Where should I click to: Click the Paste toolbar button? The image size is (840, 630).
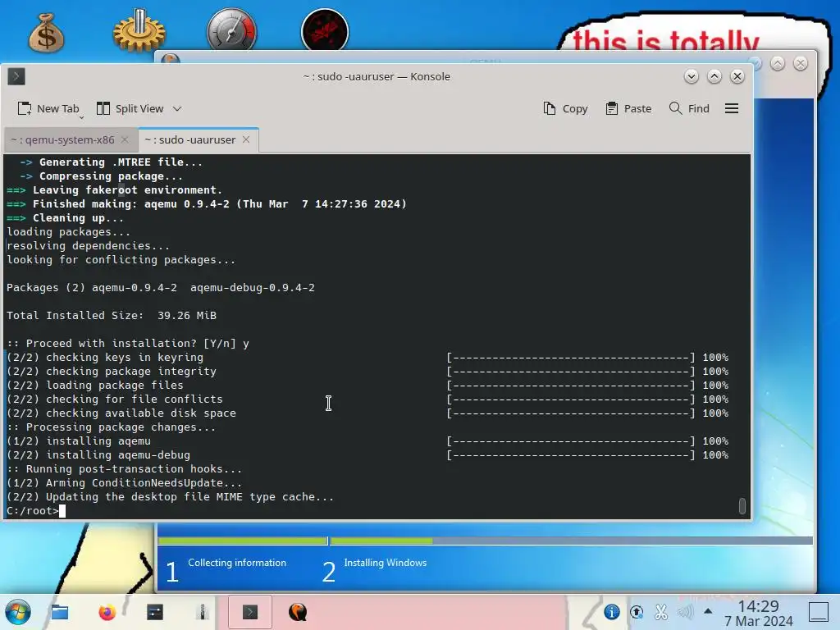pyautogui.click(x=629, y=109)
